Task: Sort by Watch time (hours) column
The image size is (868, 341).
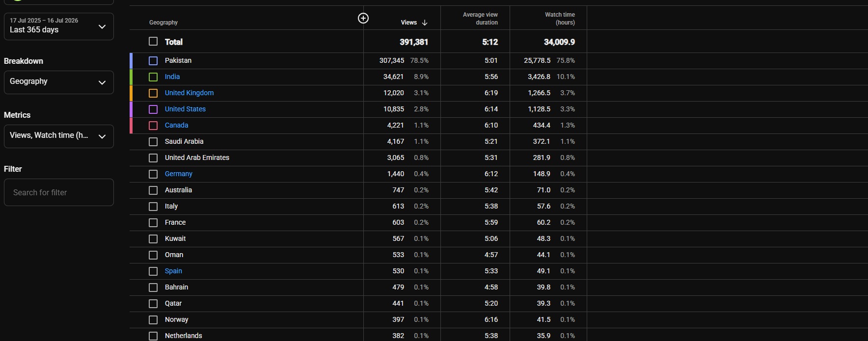Action: tap(560, 19)
